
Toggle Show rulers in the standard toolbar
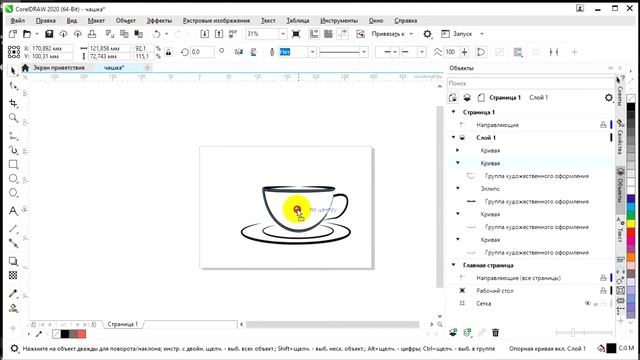(314, 34)
